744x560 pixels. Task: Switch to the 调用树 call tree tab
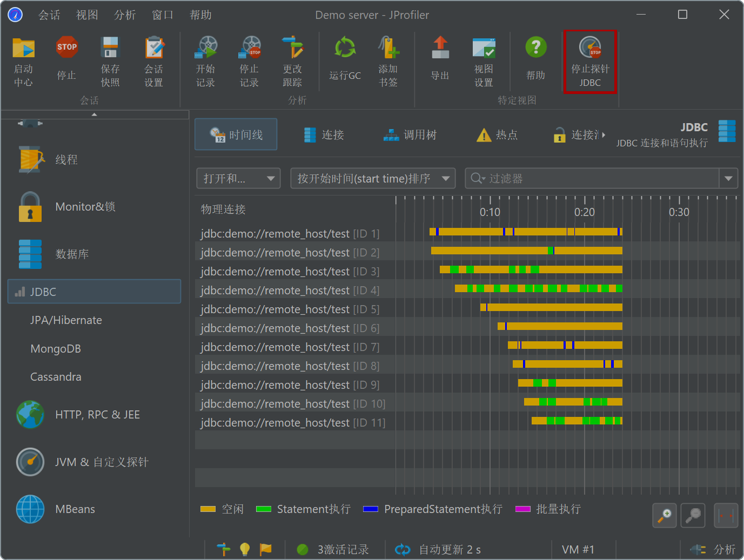(x=410, y=135)
